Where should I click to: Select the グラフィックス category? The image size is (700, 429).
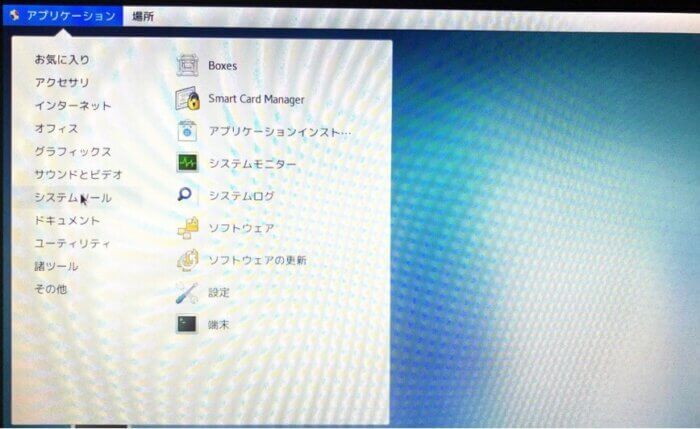pyautogui.click(x=73, y=152)
